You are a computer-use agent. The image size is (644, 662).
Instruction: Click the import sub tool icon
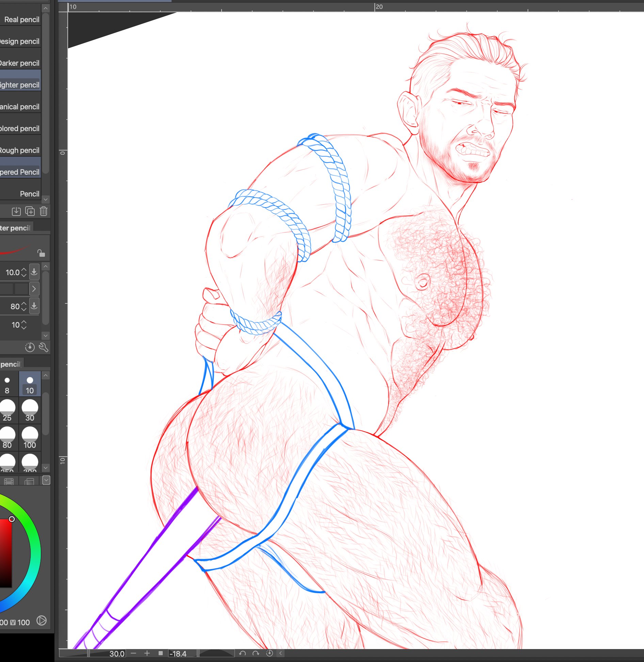click(x=16, y=211)
